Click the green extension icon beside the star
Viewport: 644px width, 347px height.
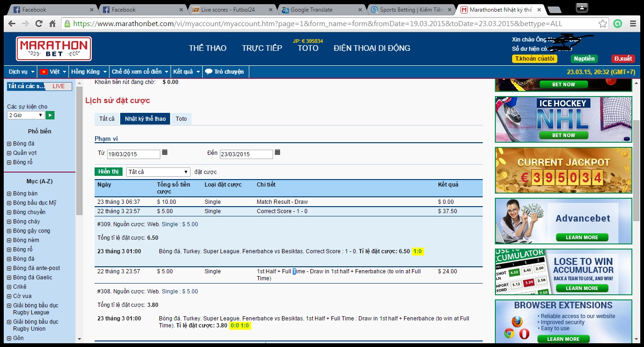click(617, 24)
